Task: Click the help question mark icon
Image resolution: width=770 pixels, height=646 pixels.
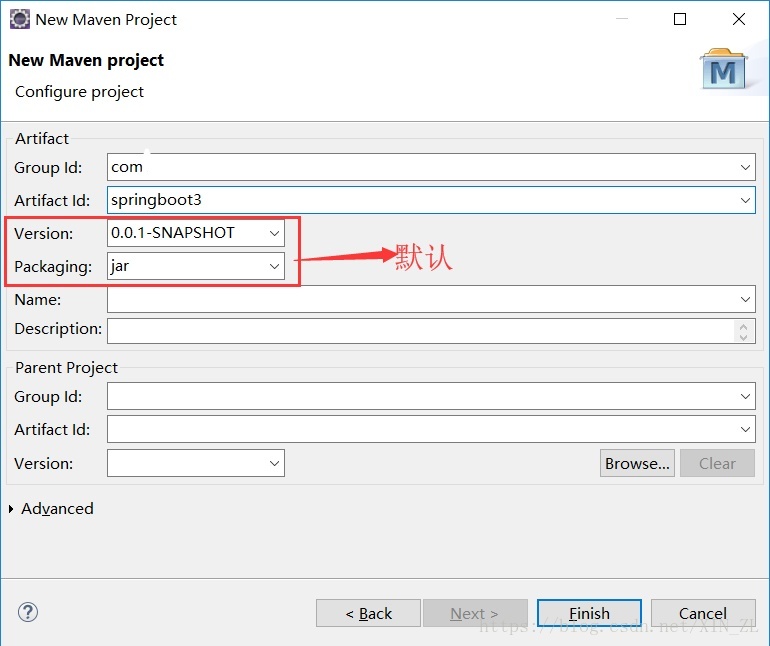Action: point(28,612)
